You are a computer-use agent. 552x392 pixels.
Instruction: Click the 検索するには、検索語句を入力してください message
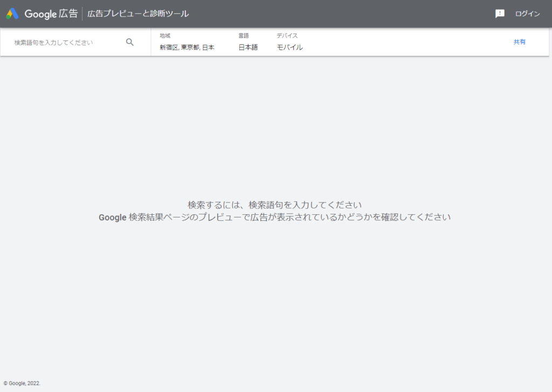274,205
